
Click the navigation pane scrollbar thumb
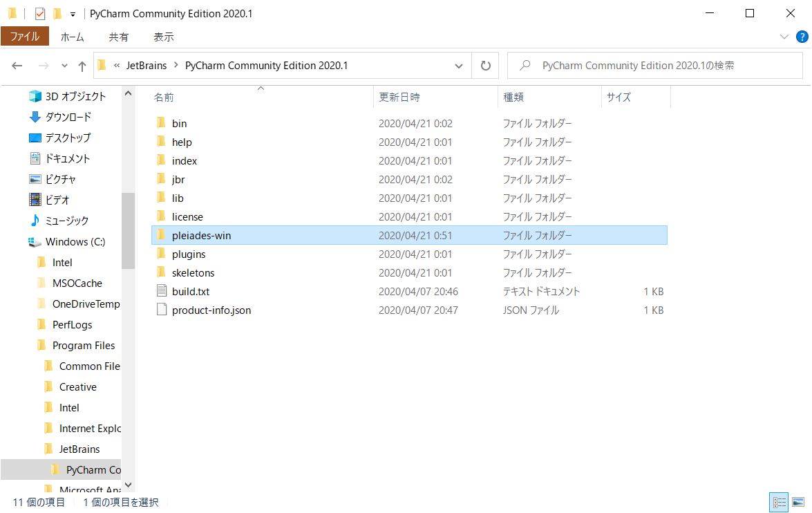128,231
